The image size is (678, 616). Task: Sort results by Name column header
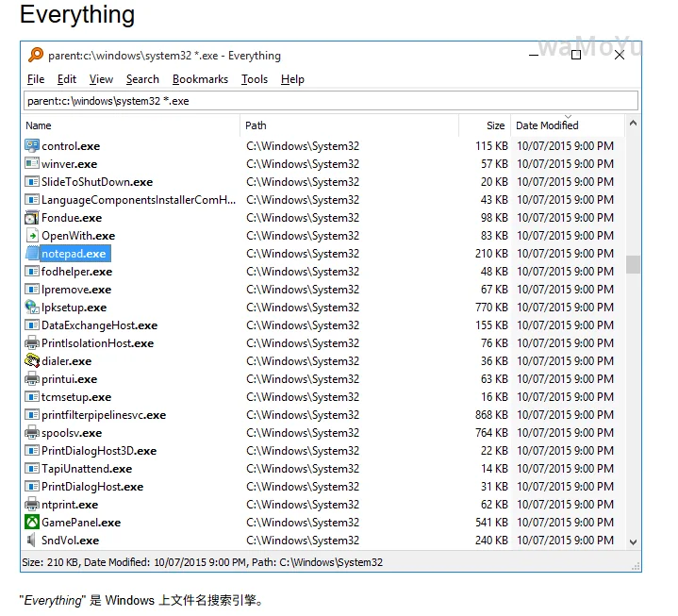pyautogui.click(x=131, y=125)
